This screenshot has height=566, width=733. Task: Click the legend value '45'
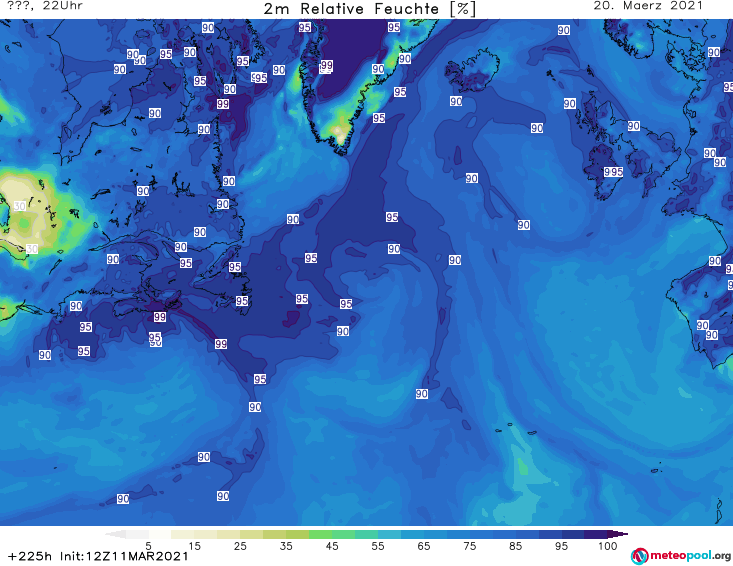[x=331, y=546]
